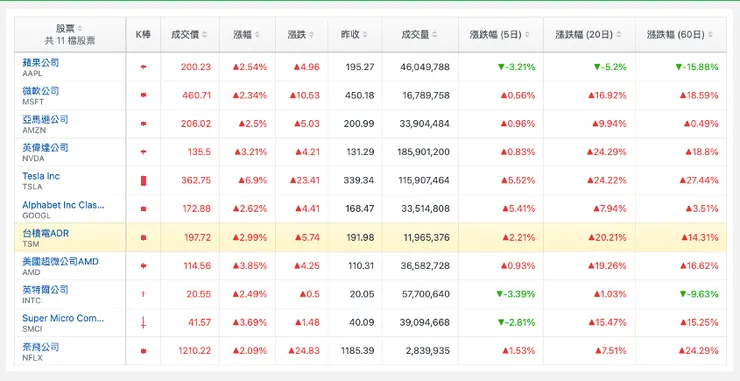Click TSM candlestick icon

point(143,237)
